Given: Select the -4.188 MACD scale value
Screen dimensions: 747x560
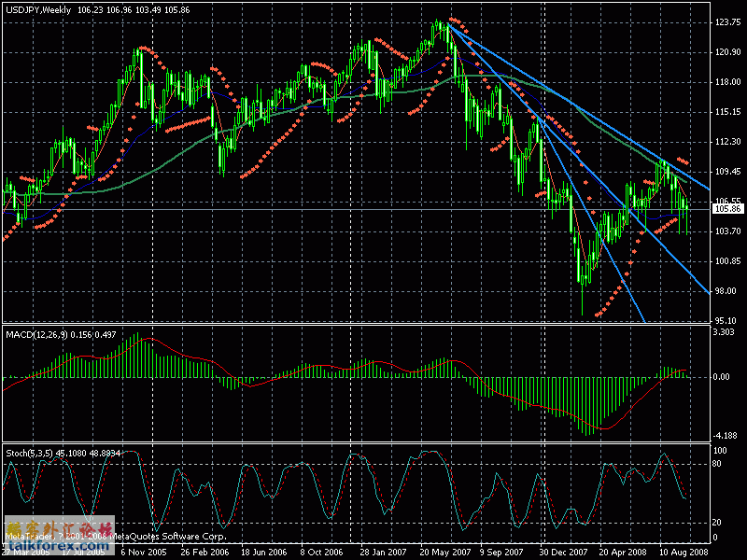Looking at the screenshot, I should [726, 435].
